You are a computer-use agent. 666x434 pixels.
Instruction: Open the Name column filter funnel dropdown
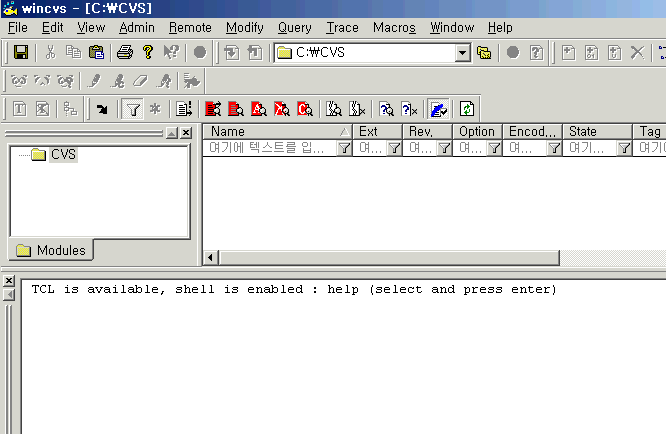point(344,148)
